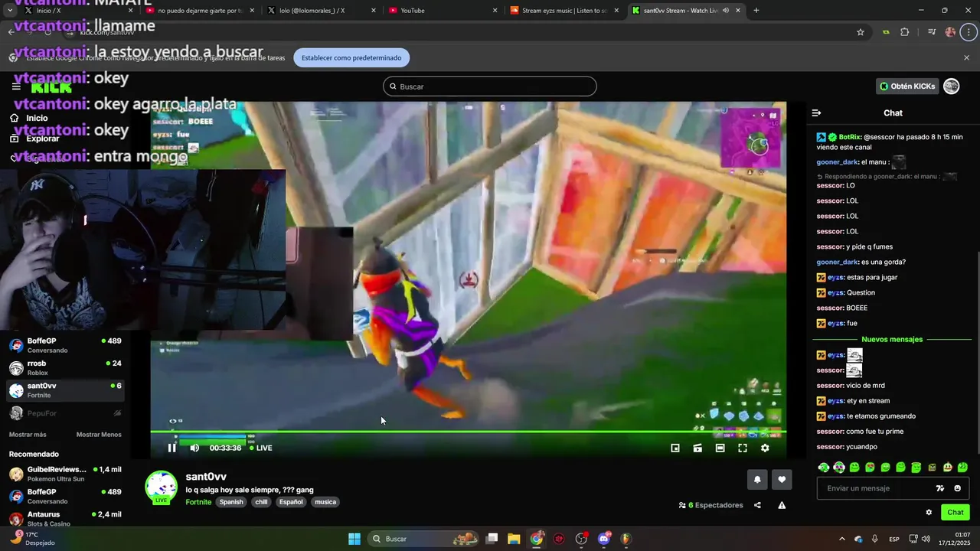Collapse the chat panel

[816, 112]
